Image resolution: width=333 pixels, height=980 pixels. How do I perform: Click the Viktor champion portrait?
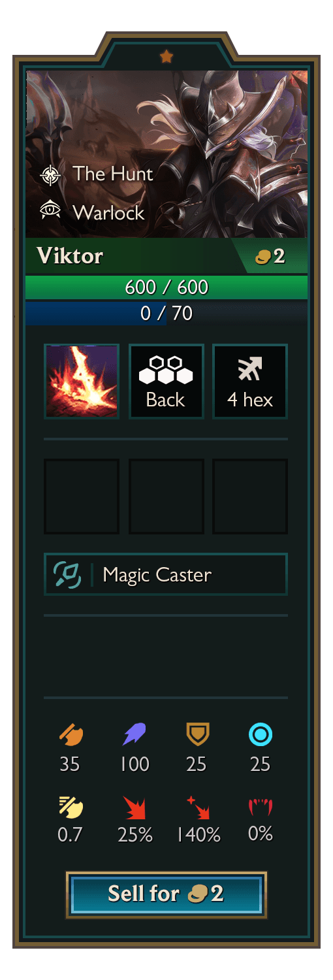(166, 154)
